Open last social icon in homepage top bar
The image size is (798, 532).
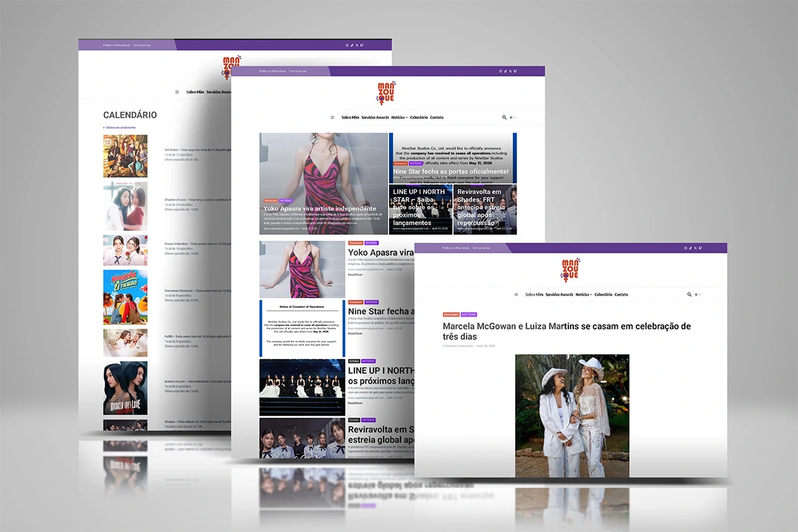point(515,71)
